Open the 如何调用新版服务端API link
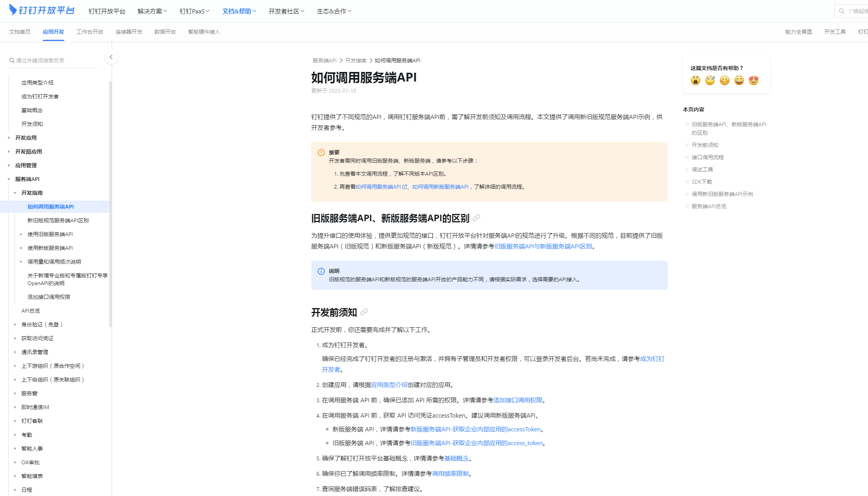 tap(440, 187)
